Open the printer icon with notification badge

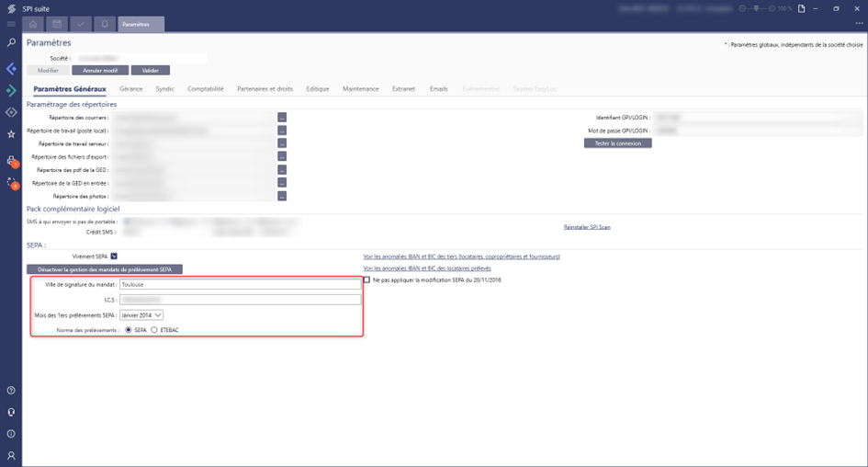[12, 161]
